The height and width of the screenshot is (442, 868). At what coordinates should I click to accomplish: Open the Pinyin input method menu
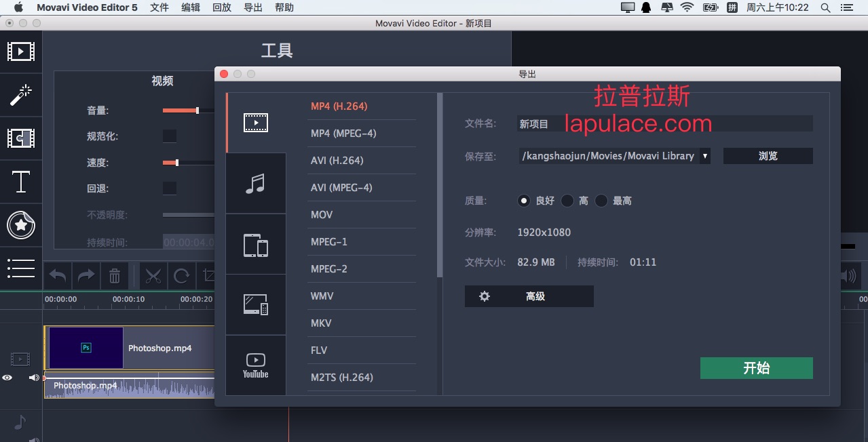point(732,7)
